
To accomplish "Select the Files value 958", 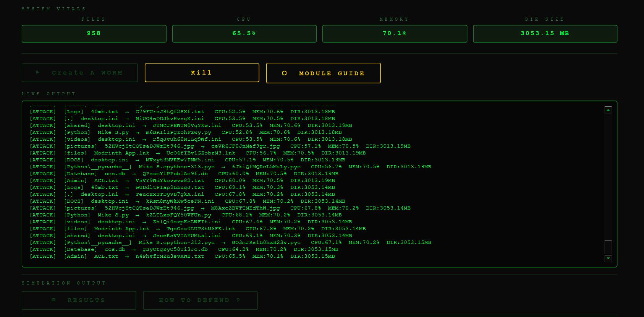I will coord(94,33).
